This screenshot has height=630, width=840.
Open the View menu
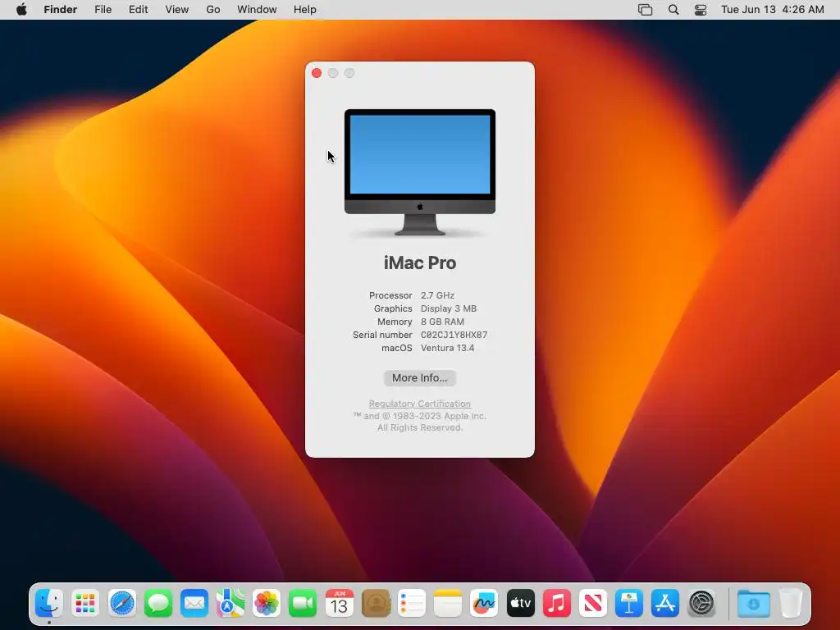[177, 10]
